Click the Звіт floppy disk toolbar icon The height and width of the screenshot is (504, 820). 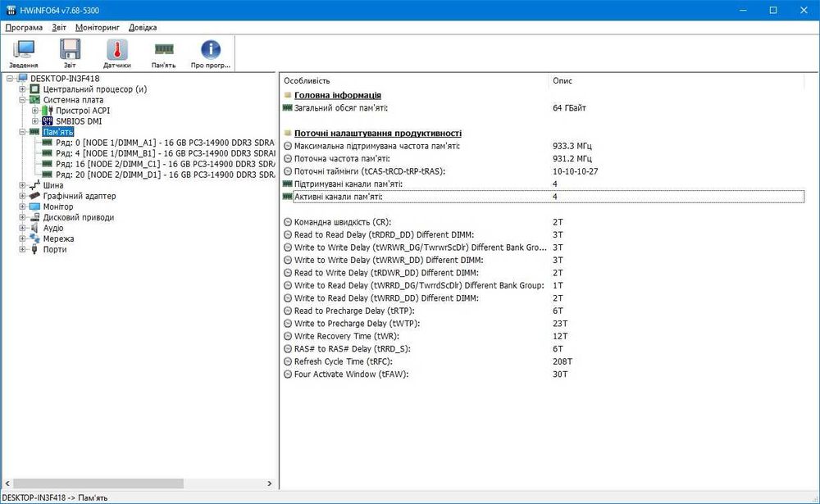[x=70, y=50]
